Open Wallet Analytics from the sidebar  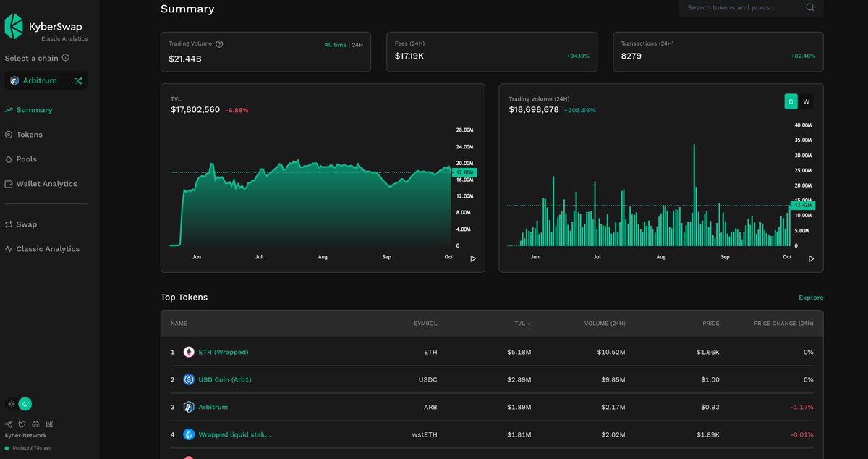pos(7,184)
